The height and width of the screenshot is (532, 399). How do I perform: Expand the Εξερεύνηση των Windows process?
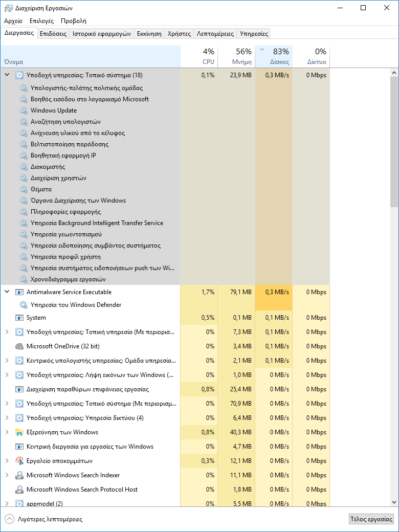coord(7,432)
